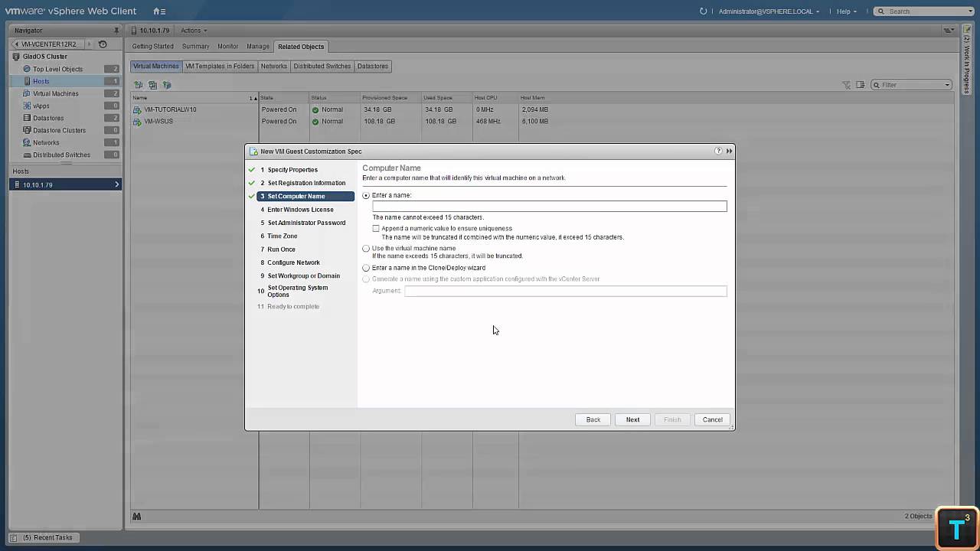Click the refresh icon in the header

coord(704,11)
